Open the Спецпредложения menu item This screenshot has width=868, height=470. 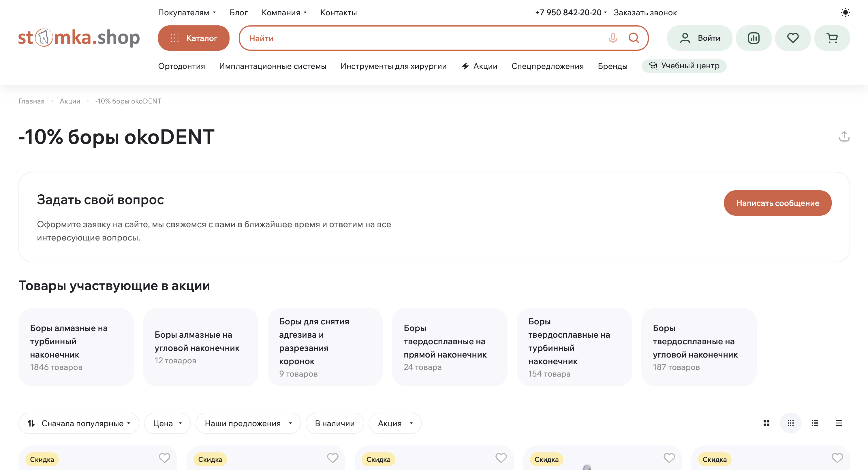547,66
